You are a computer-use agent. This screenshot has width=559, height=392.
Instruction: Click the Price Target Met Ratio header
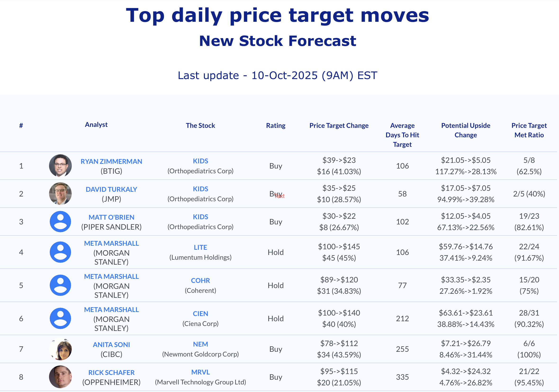click(x=529, y=130)
